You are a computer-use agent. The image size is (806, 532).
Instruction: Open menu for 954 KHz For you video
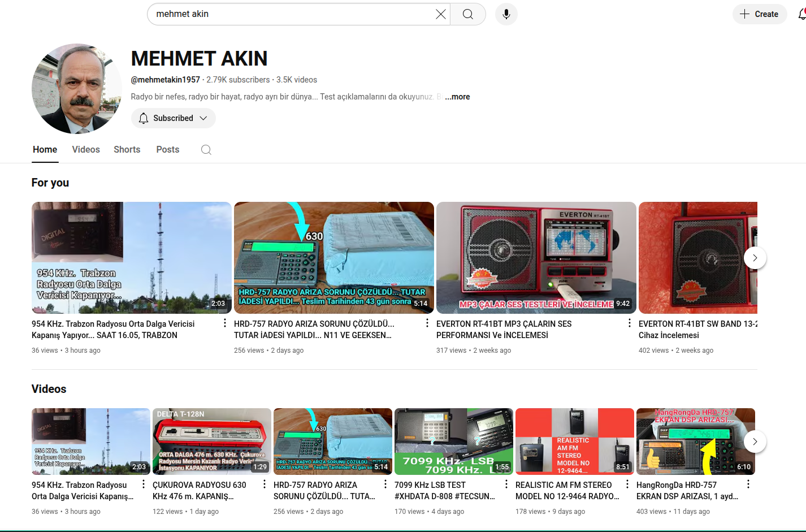point(225,323)
